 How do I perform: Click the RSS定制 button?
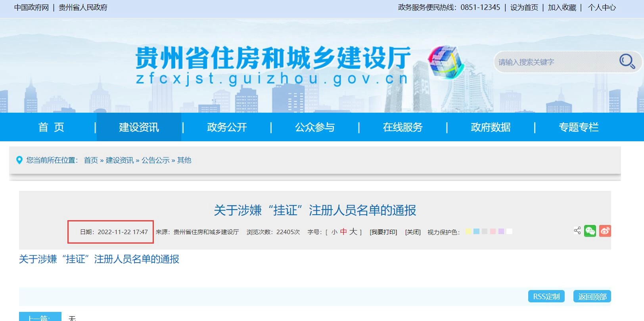pos(546,296)
